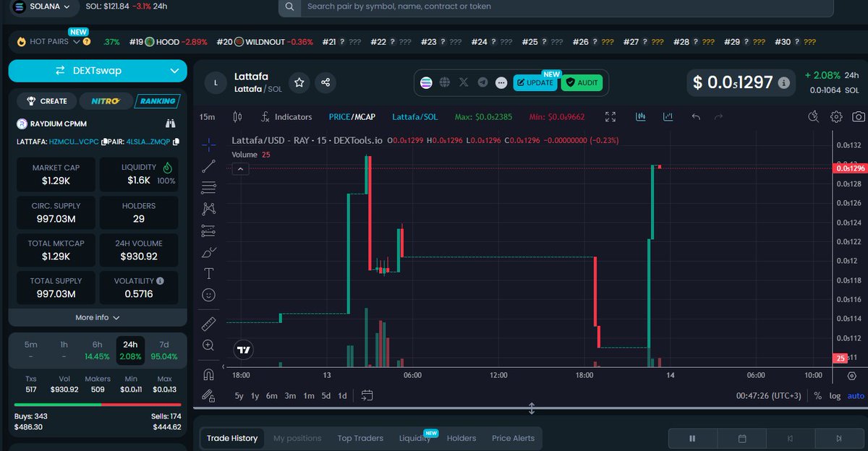This screenshot has width=868, height=451.
Task: Toggle the log scale option
Action: click(x=835, y=395)
